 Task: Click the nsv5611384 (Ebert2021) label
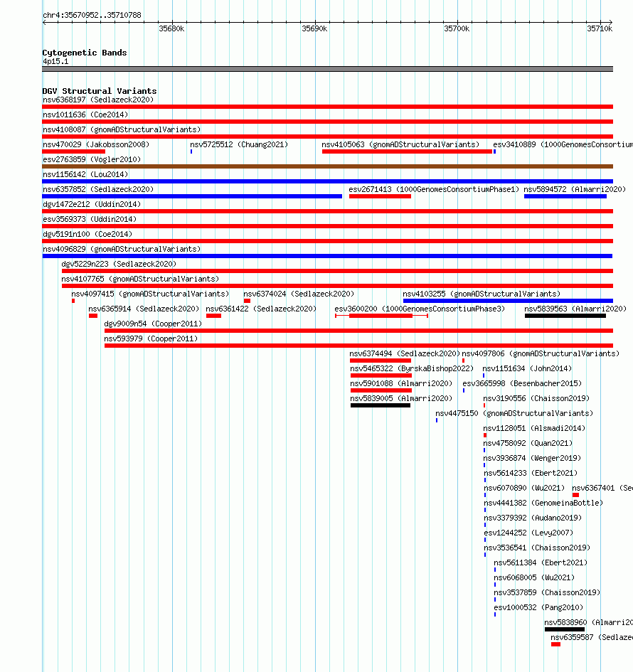(541, 562)
